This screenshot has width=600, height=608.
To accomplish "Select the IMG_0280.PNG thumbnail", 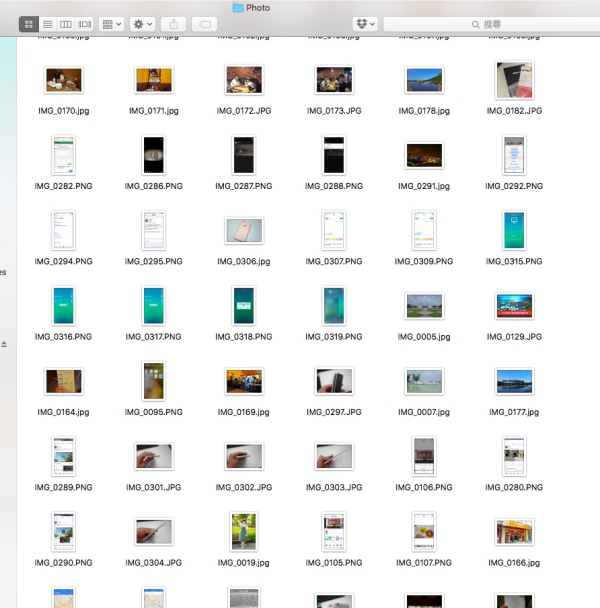I will [x=514, y=456].
